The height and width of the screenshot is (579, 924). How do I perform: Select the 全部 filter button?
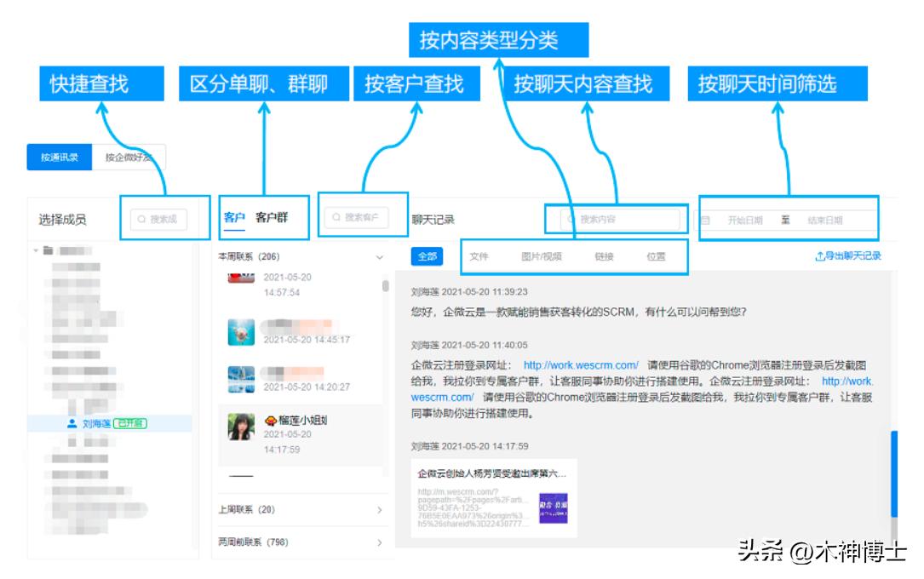tap(428, 255)
